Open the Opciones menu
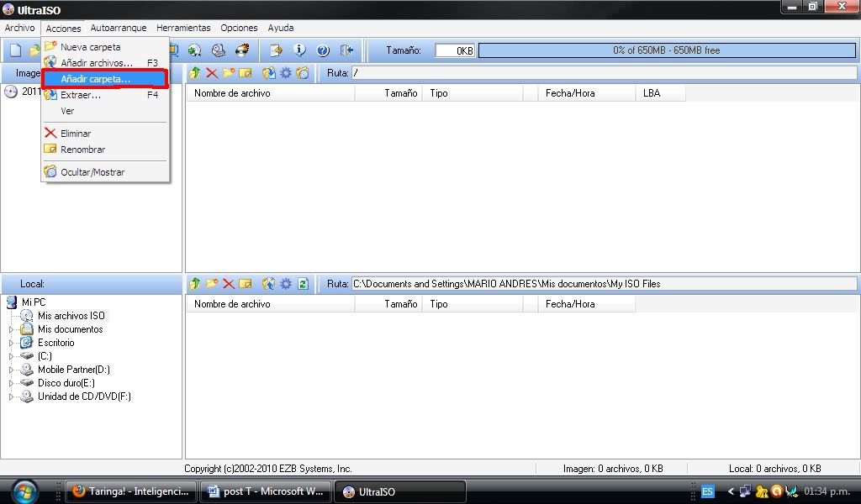 239,28
